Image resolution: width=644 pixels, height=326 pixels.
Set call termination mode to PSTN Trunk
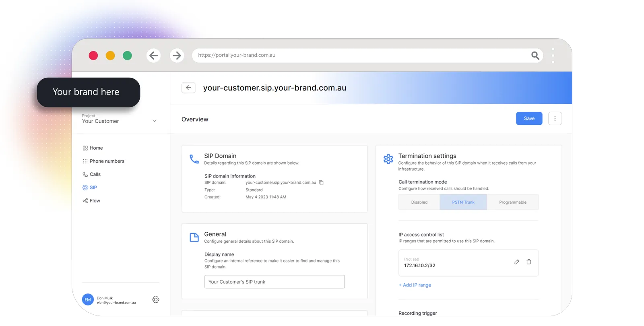[x=463, y=202]
